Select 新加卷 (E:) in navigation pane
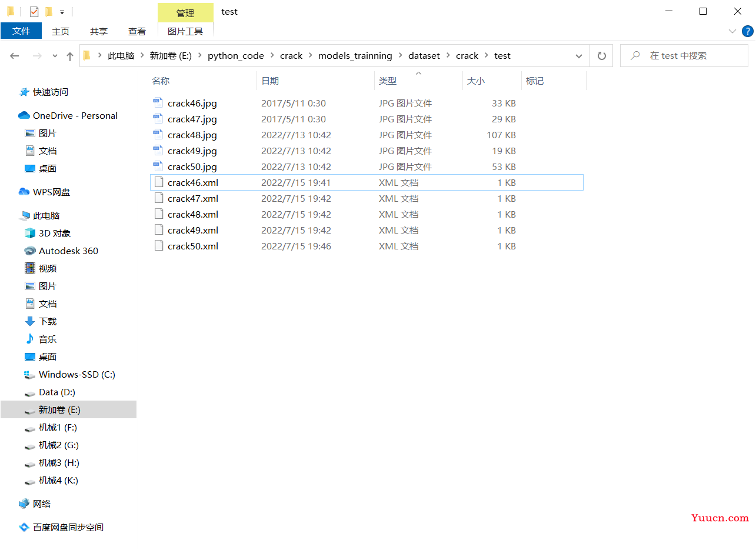Screen dimensions: 756x550 click(68, 409)
